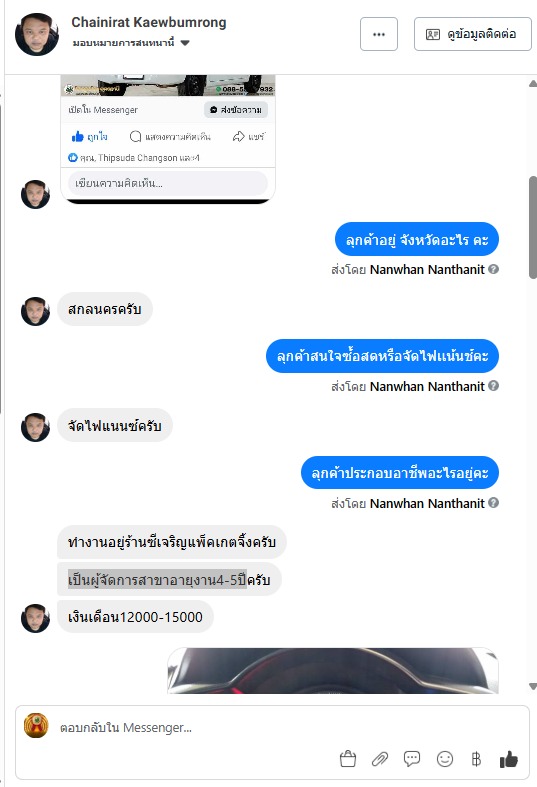
Task: Open saved replies speech bubble icon
Action: [412, 758]
